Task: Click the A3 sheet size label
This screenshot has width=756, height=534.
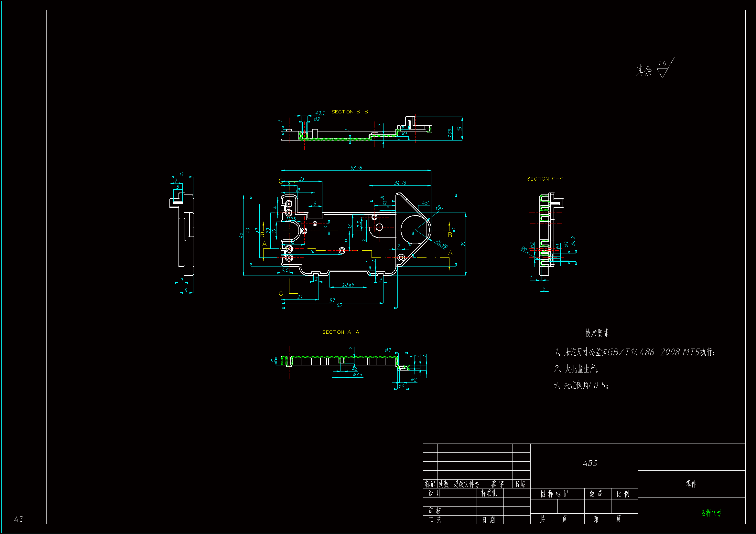Action: [18, 519]
